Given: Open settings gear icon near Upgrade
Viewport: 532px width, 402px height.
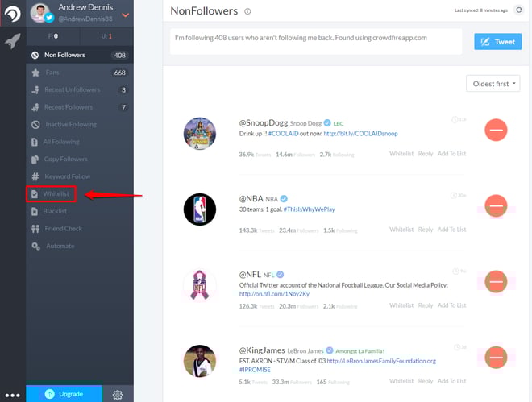Looking at the screenshot, I should tap(118, 395).
